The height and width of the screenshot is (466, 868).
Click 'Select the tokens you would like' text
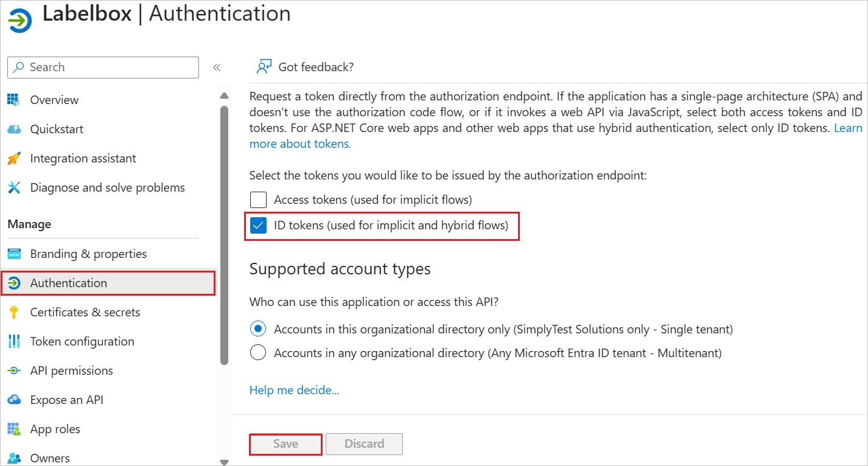click(x=448, y=176)
